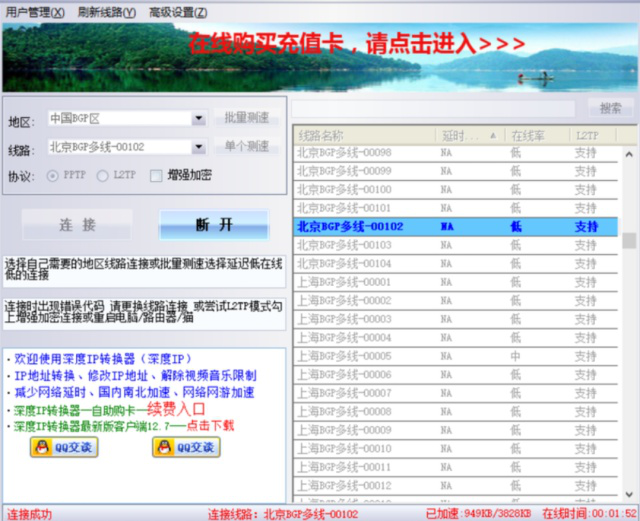Image resolution: width=640 pixels, height=521 pixels.
Task: Select row 上海BGP多线-00002
Action: click(x=456, y=301)
